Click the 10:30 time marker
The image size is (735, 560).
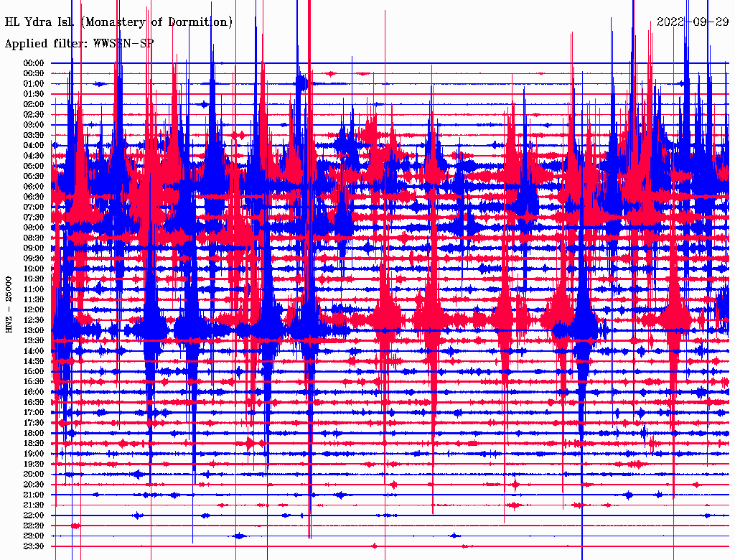pyautogui.click(x=34, y=279)
